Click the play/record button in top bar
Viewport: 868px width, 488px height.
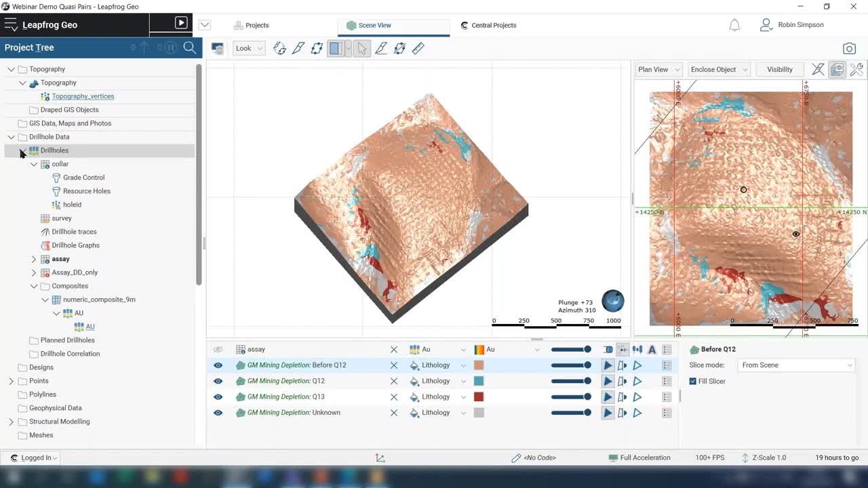click(x=181, y=23)
